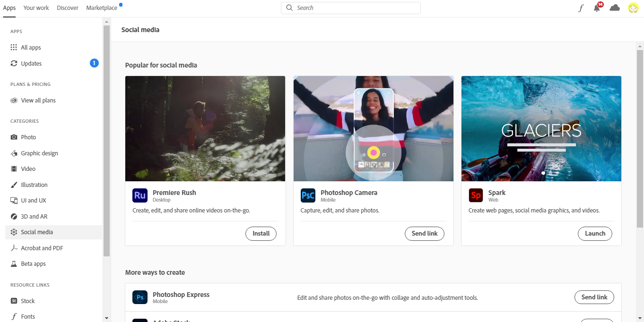Click the Illustration brush icon

click(x=14, y=185)
